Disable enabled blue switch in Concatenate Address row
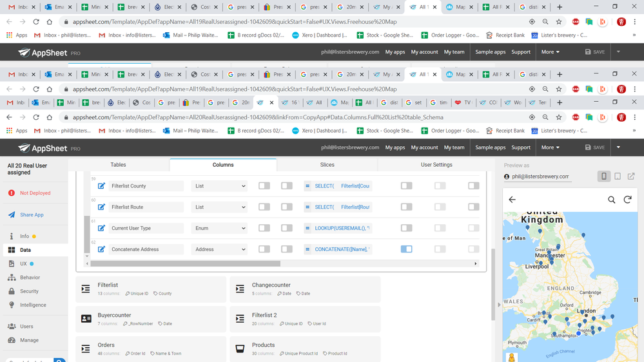Viewport: 644px width, 362px height. click(x=406, y=249)
